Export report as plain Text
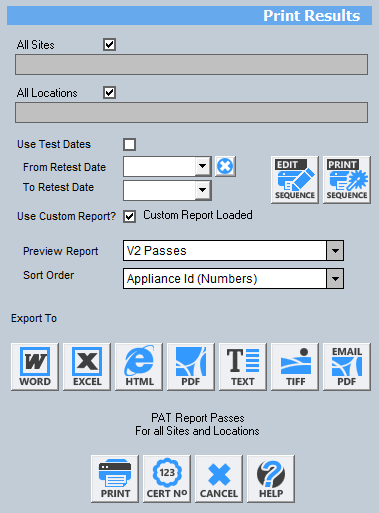379x513 pixels. pyautogui.click(x=243, y=367)
